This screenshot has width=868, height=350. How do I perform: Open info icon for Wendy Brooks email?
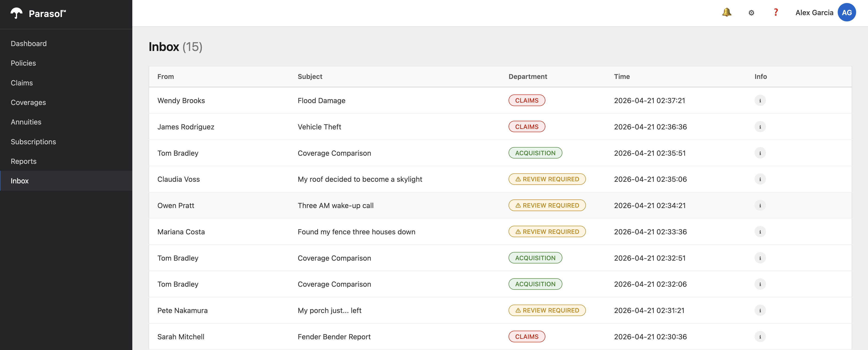point(760,101)
